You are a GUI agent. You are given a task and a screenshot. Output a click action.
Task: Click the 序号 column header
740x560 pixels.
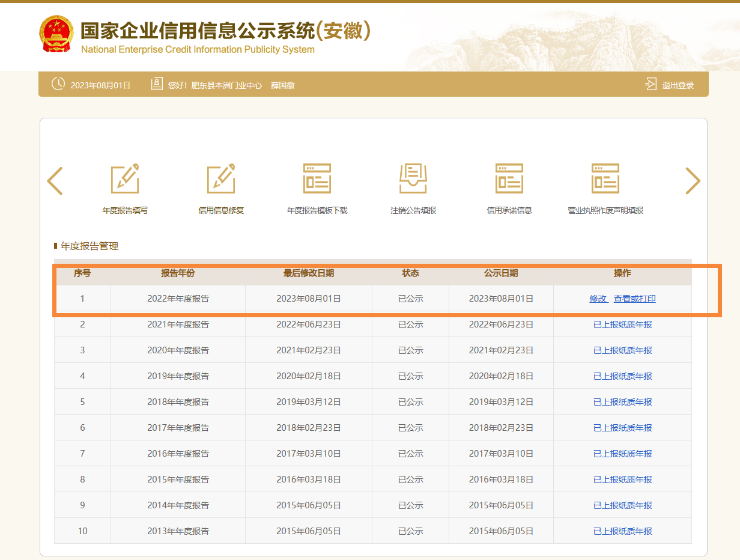coord(82,273)
